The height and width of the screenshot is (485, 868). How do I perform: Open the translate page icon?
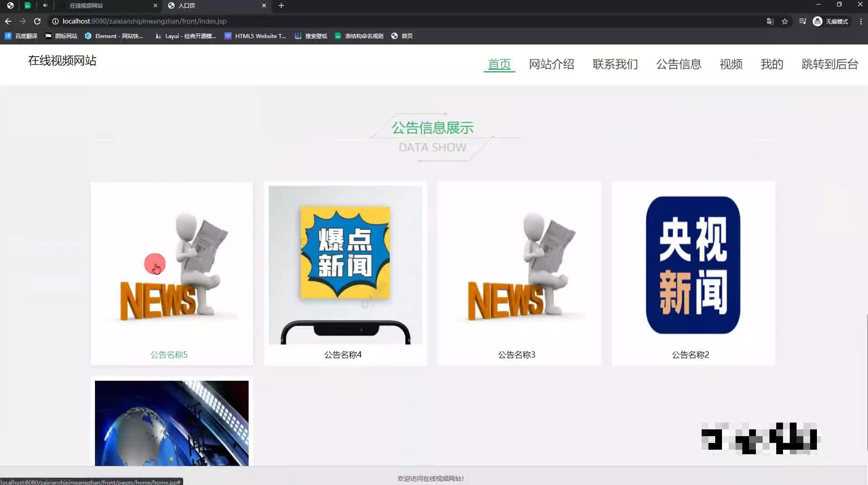[x=770, y=21]
